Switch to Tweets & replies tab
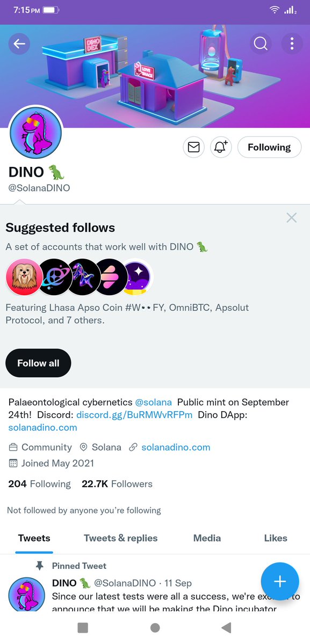This screenshot has width=310, height=644. 121,538
